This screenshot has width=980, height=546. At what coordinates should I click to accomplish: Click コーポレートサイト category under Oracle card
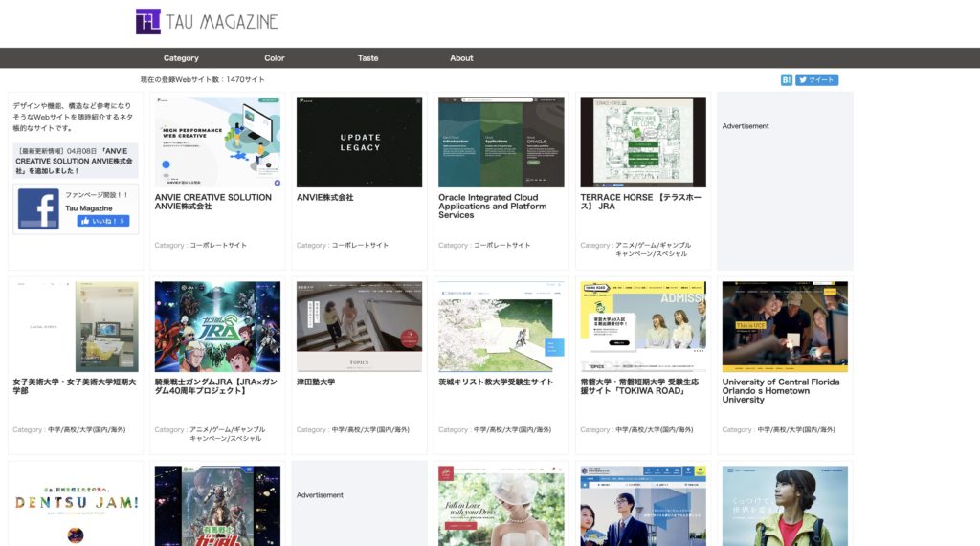pyautogui.click(x=501, y=246)
